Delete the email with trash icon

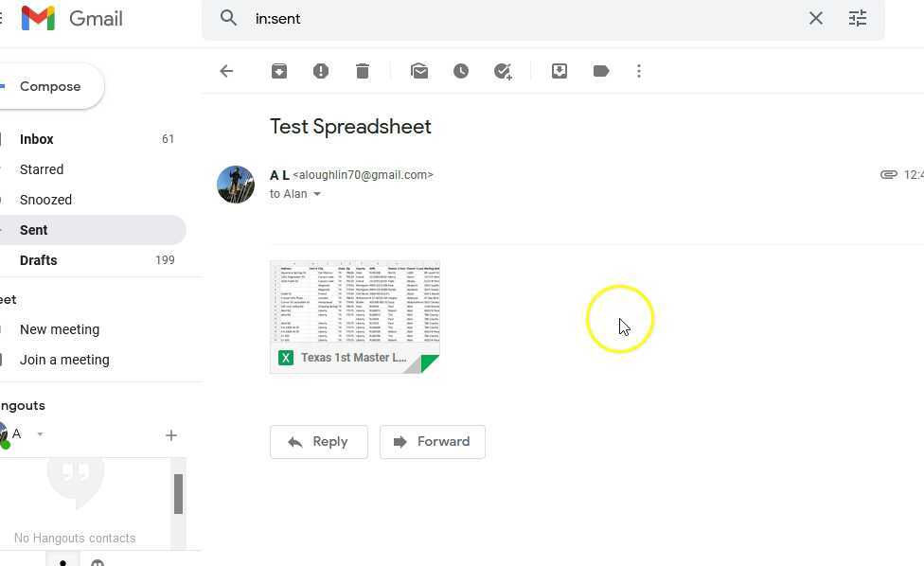click(x=363, y=71)
